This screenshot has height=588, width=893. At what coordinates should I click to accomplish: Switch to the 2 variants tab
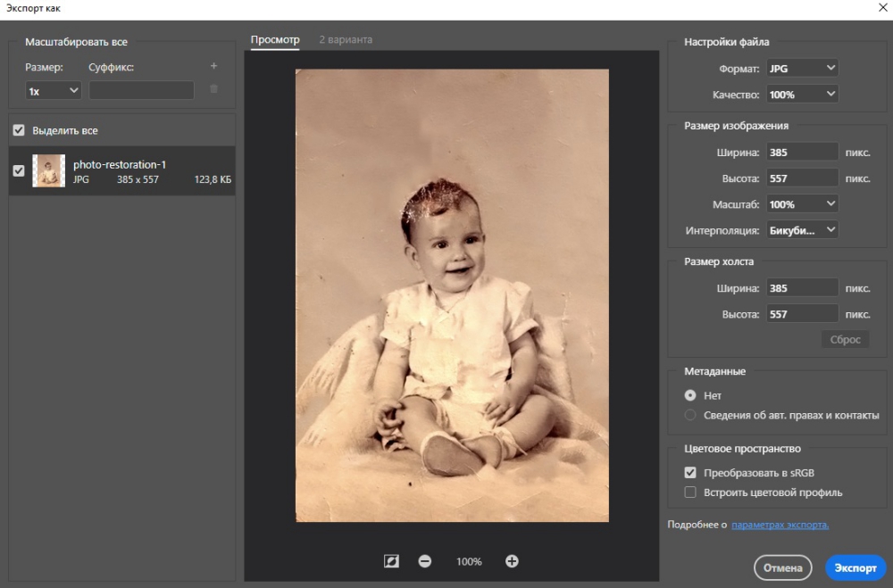[346, 40]
